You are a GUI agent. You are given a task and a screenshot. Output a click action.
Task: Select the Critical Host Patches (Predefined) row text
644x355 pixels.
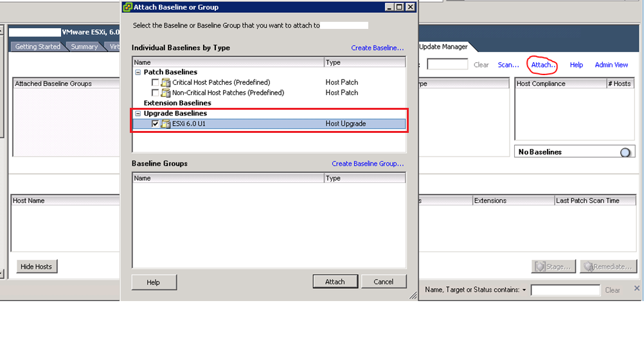221,83
